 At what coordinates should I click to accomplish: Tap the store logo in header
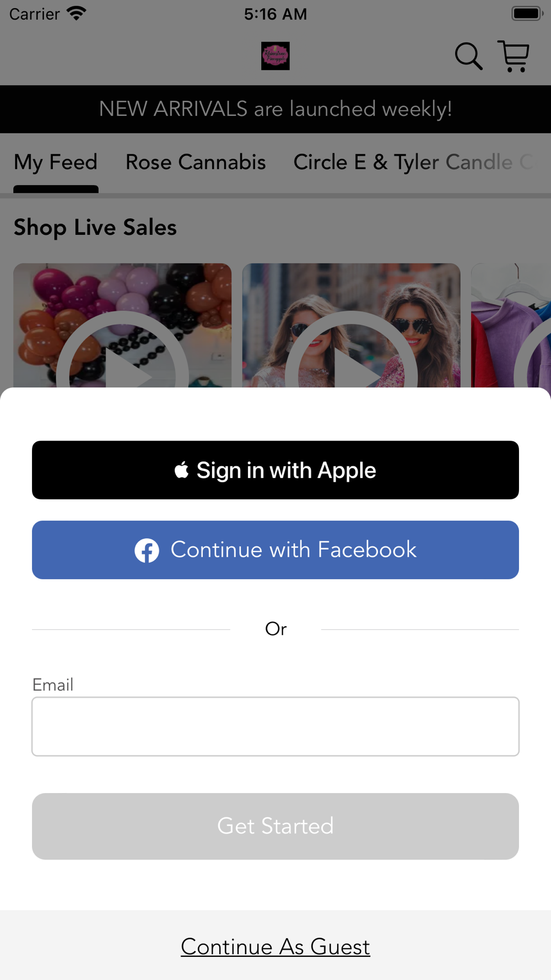[275, 56]
